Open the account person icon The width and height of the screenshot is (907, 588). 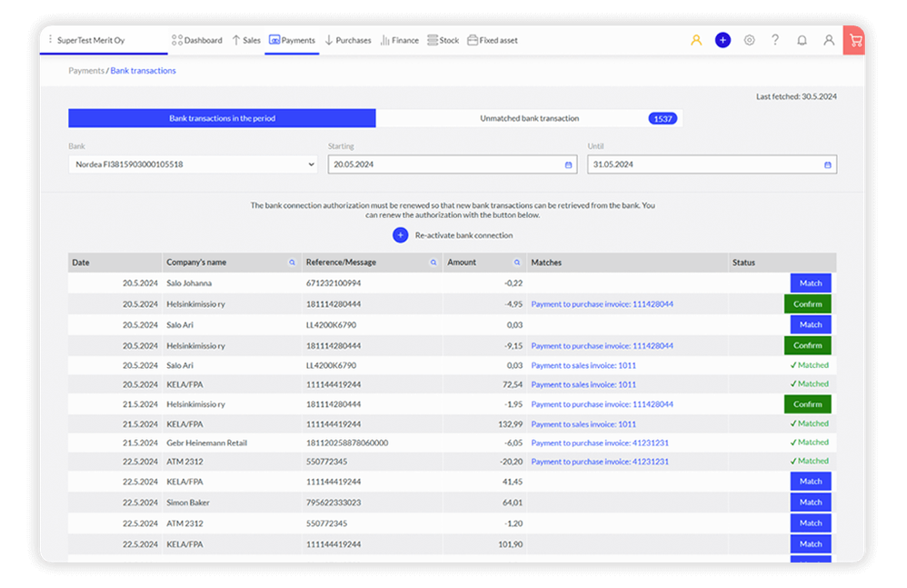point(828,40)
